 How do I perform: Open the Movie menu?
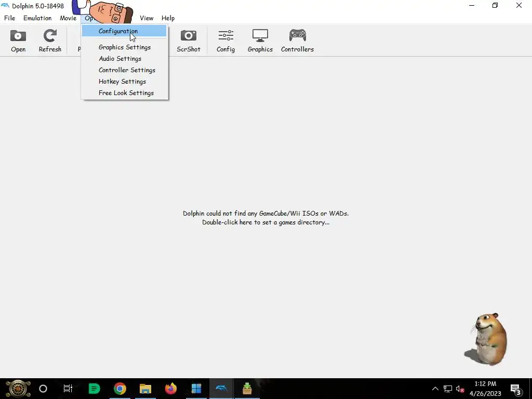68,18
